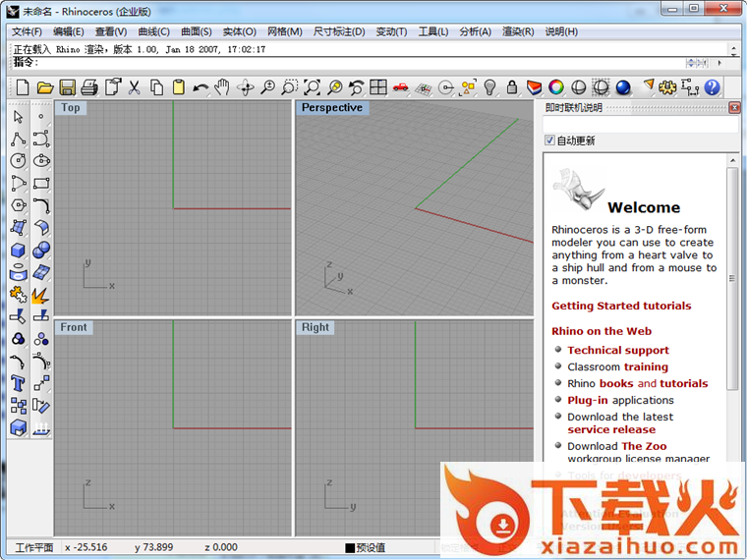The width and height of the screenshot is (747, 560).
Task: Click the z 0.000 coordinate readout
Action: click(221, 547)
